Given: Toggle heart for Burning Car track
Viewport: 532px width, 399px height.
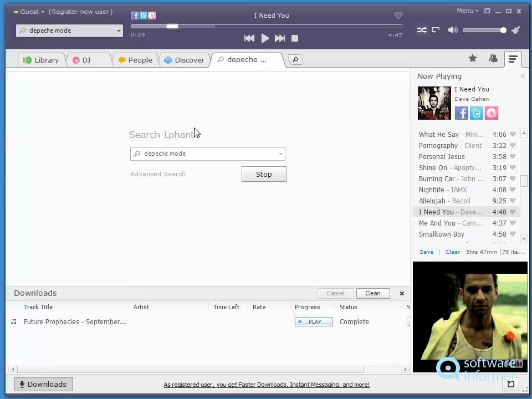Looking at the screenshot, I should pos(513,179).
